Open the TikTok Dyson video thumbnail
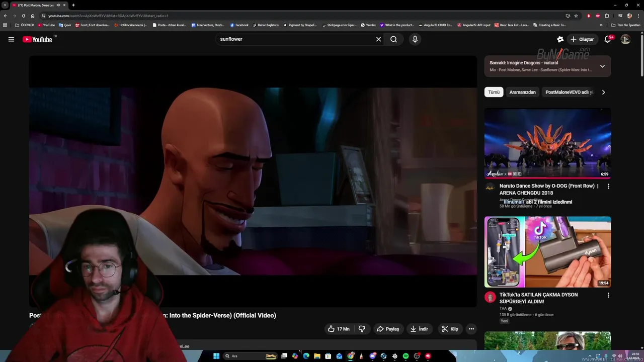 click(x=547, y=252)
